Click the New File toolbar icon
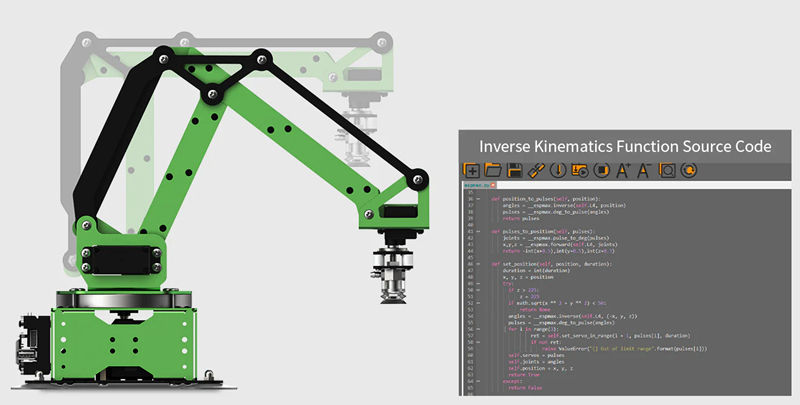The height and width of the screenshot is (405, 800). point(472,171)
